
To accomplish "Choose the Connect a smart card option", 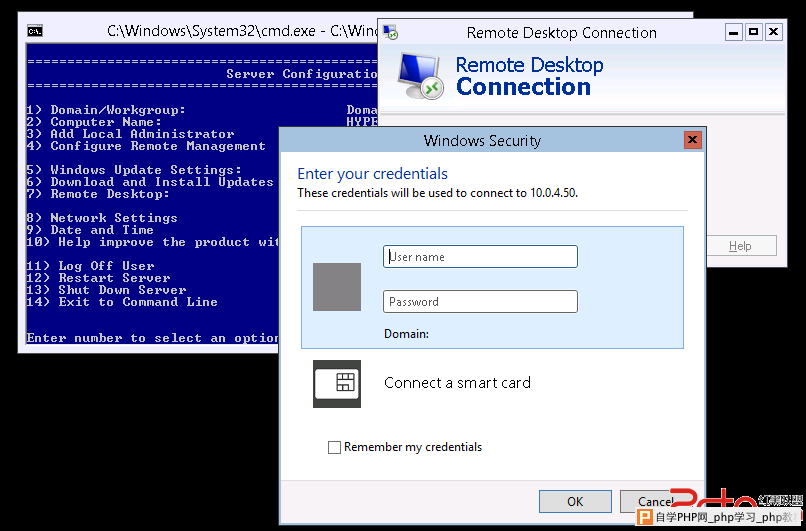I will [457, 383].
